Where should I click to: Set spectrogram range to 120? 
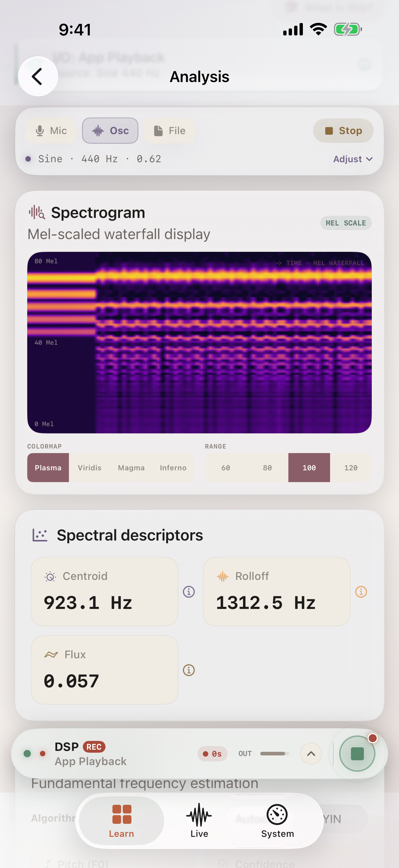pos(351,467)
